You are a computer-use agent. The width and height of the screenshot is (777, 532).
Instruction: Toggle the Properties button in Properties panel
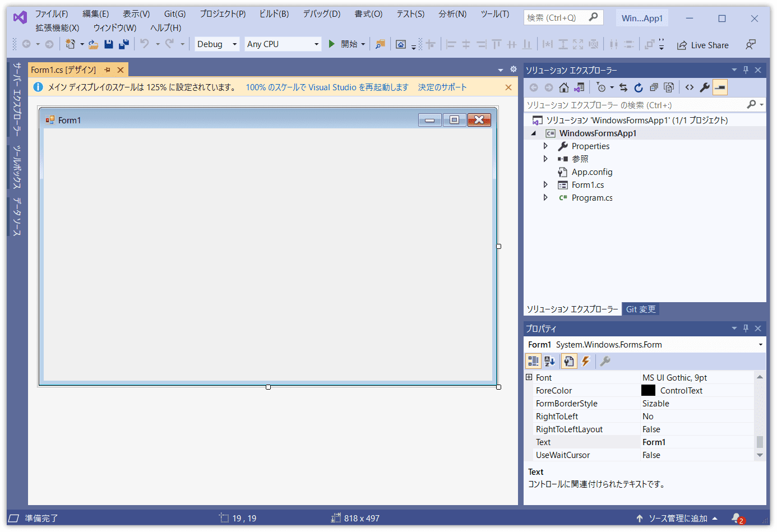[569, 361]
